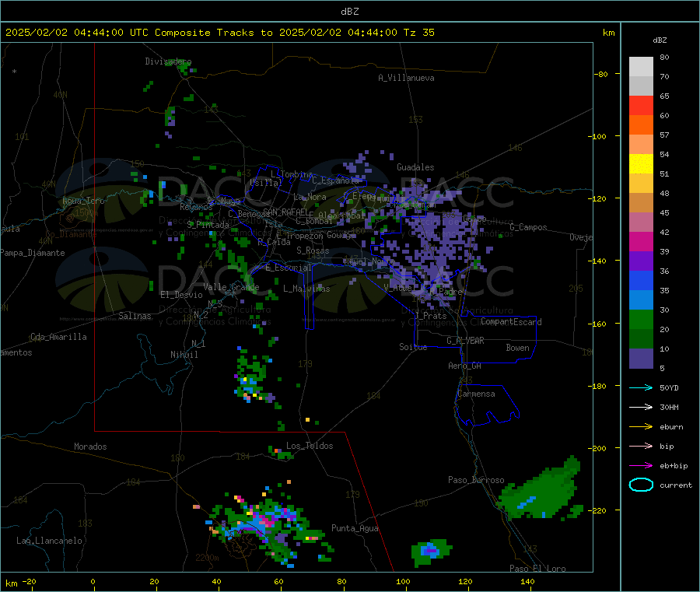Click the Aero_GA map label
Image resolution: width=700 pixels, height=592 pixels.
pyautogui.click(x=464, y=366)
